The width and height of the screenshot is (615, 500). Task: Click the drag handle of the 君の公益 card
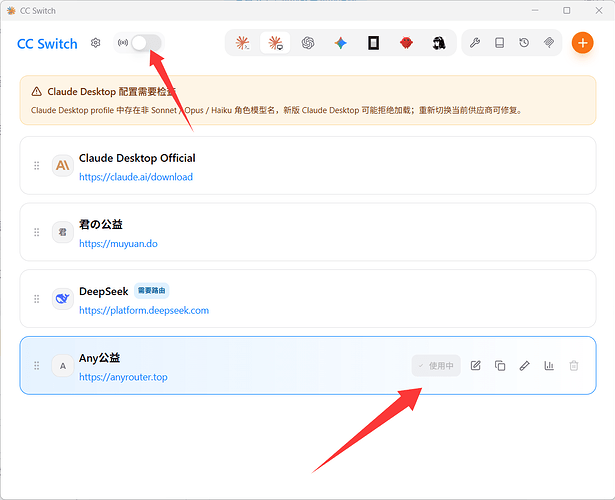(36, 232)
